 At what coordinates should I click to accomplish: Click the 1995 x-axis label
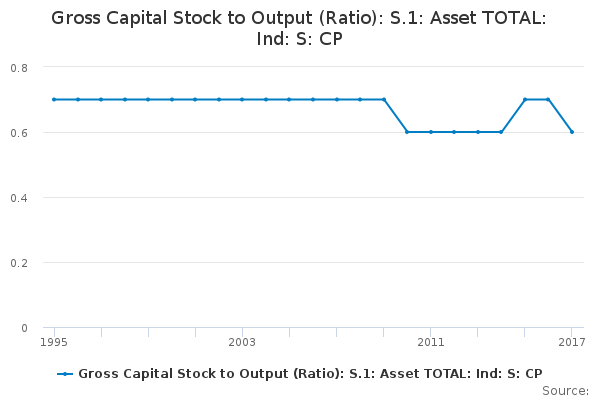[x=54, y=342]
